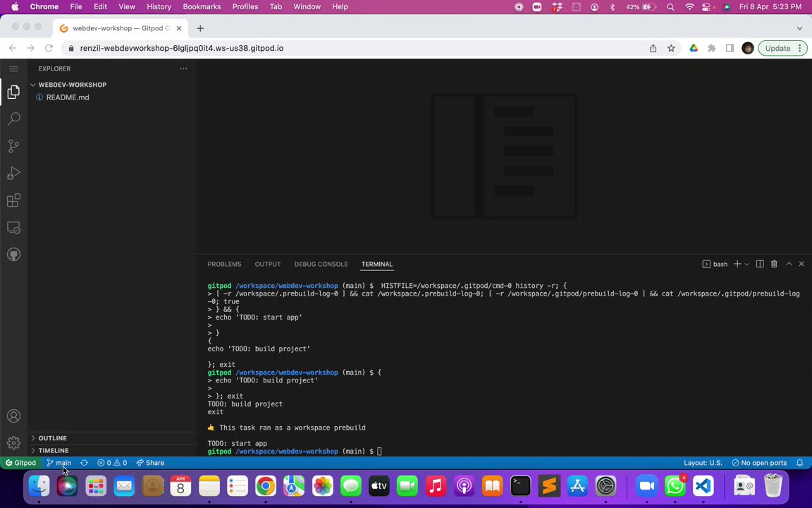
Task: Click Layout: U.S. status item
Action: [x=703, y=463]
